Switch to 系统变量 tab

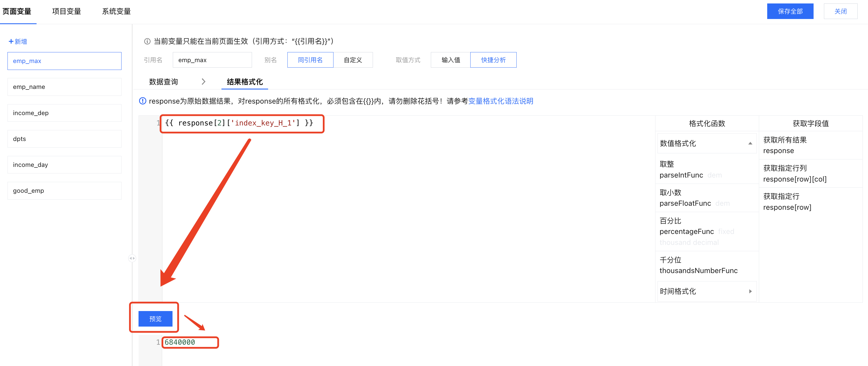tap(116, 12)
